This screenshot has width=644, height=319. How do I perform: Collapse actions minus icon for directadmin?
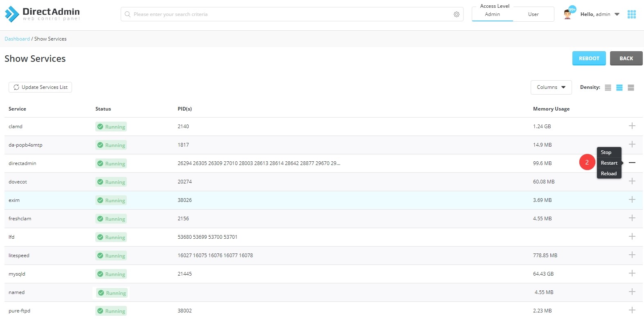coord(632,163)
